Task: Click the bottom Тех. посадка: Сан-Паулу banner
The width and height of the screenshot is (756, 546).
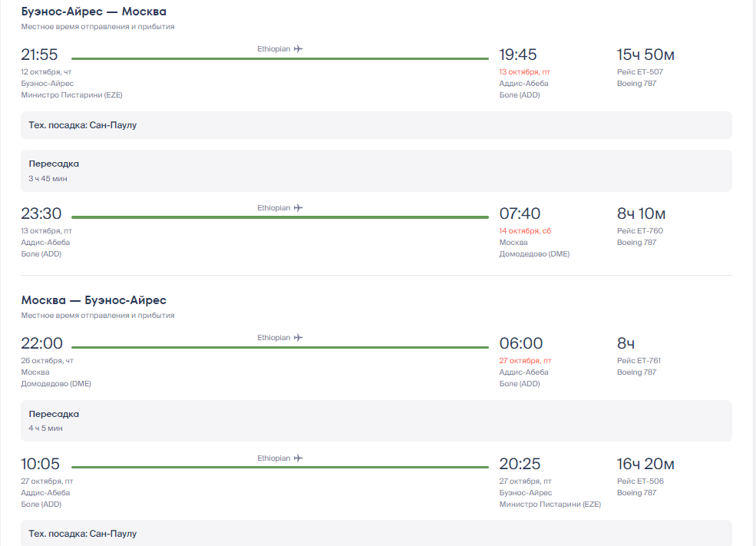Action: pos(376,533)
